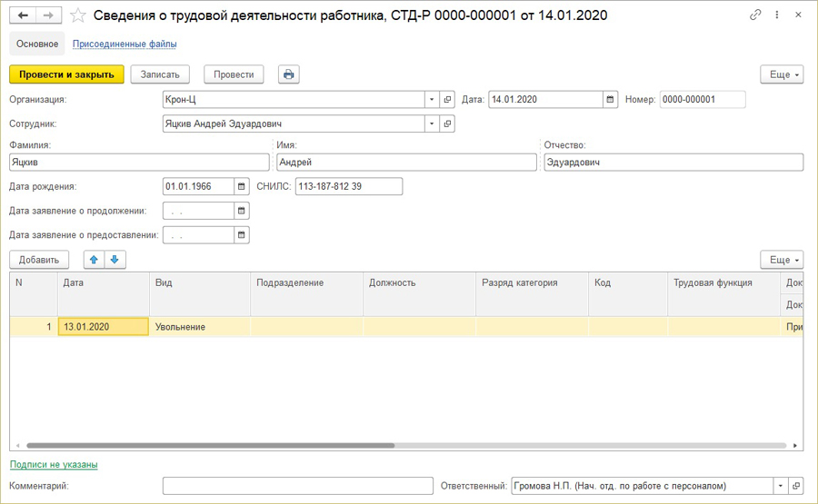The image size is (818, 504).
Task: Select table cell with date 13.01.2020
Action: [x=104, y=327]
